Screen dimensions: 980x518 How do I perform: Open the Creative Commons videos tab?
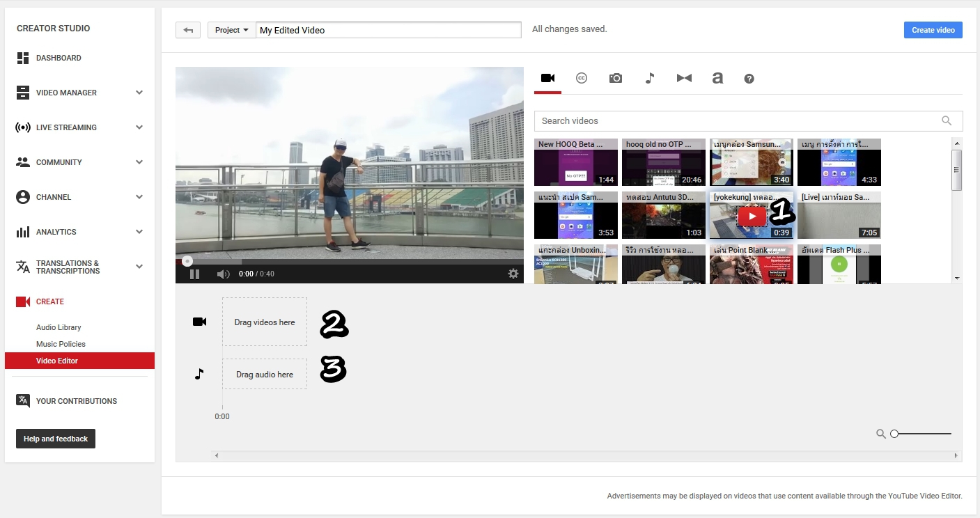(582, 78)
